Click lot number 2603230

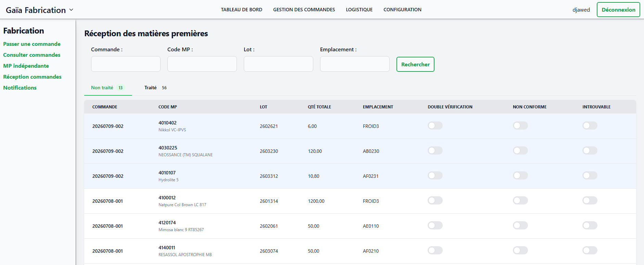269,151
